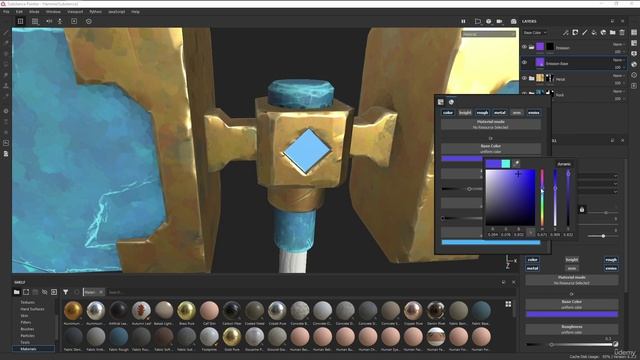Select the Eraser tool in left toolbar
The width and height of the screenshot is (640, 360).
pos(6,43)
